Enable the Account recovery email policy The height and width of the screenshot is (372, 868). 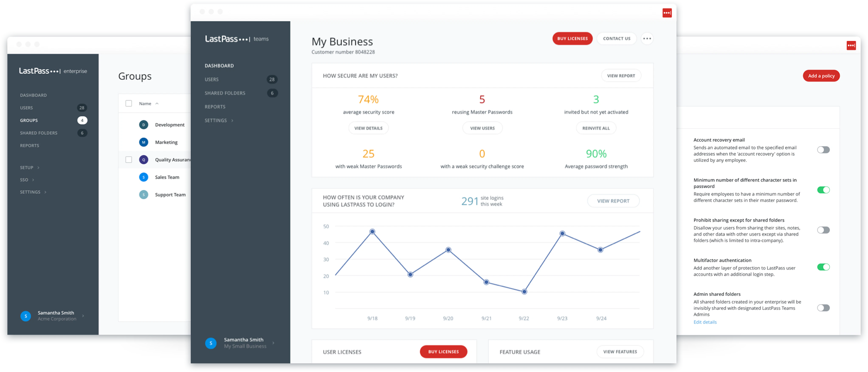pos(824,150)
